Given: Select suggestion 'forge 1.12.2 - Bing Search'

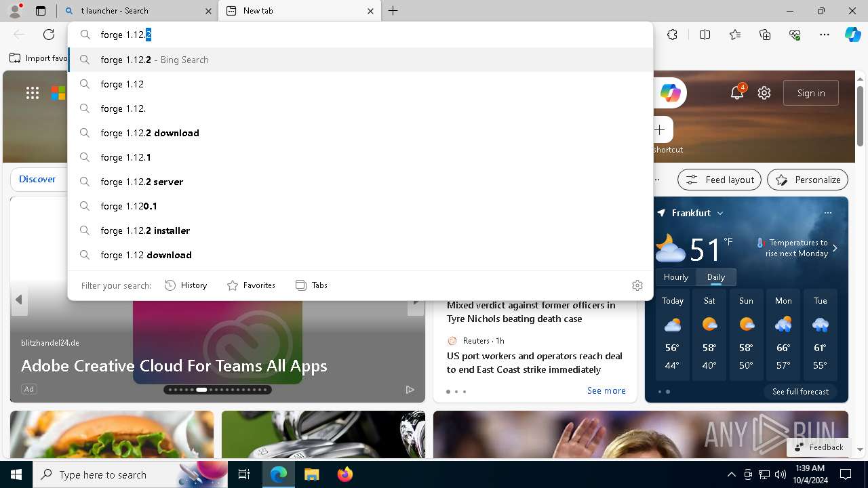Looking at the screenshot, I should tap(360, 60).
